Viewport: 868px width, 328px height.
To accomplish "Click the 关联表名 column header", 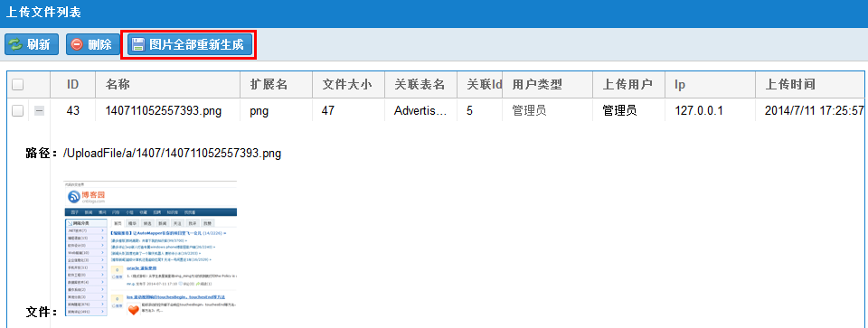I will [x=420, y=85].
